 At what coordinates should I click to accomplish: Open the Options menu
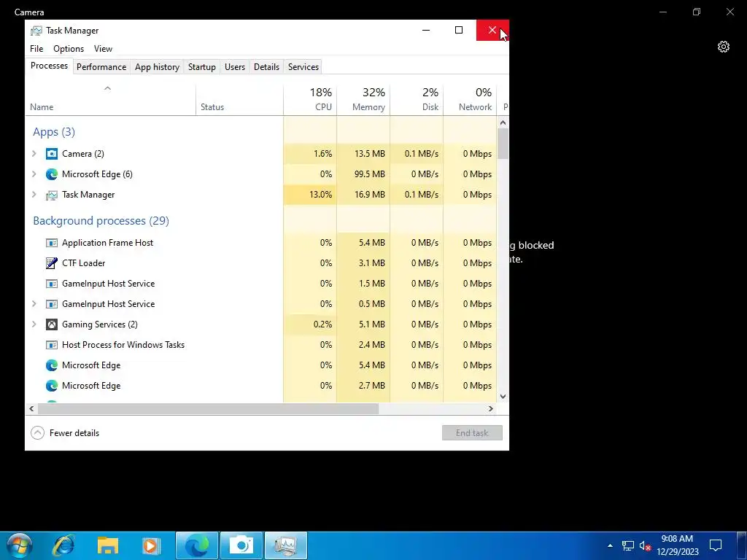[x=69, y=49]
